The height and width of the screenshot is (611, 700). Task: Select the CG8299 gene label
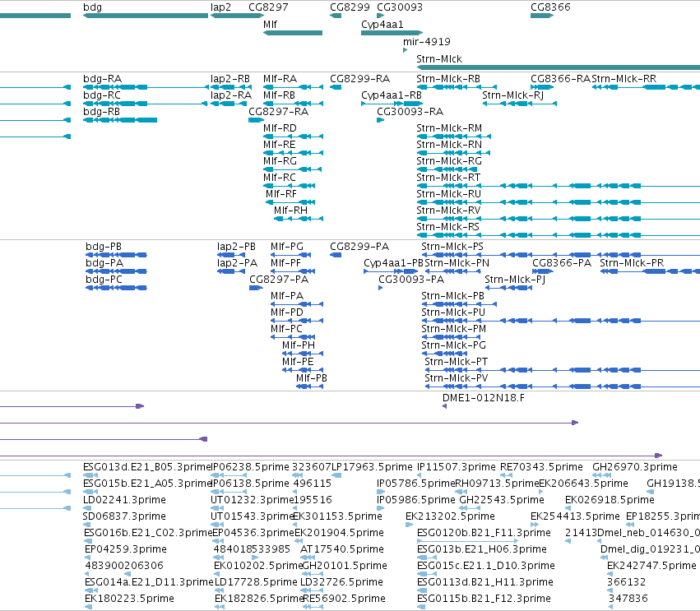tap(350, 7)
